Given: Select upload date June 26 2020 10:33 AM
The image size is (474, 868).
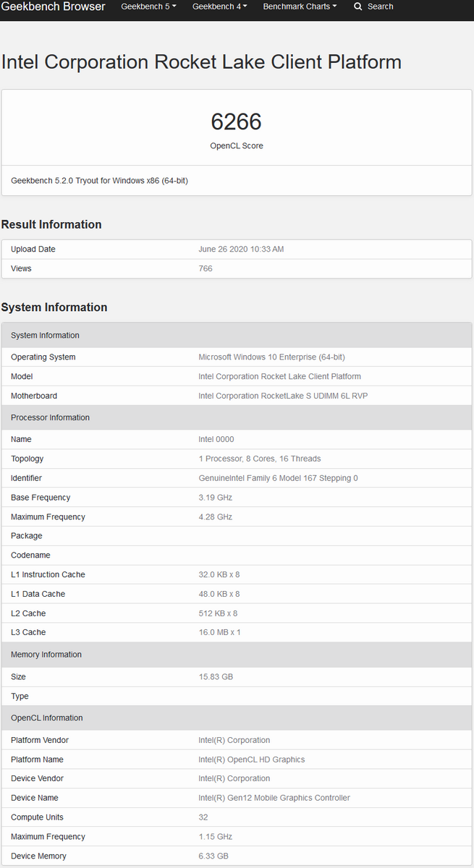Looking at the screenshot, I should pyautogui.click(x=241, y=250).
